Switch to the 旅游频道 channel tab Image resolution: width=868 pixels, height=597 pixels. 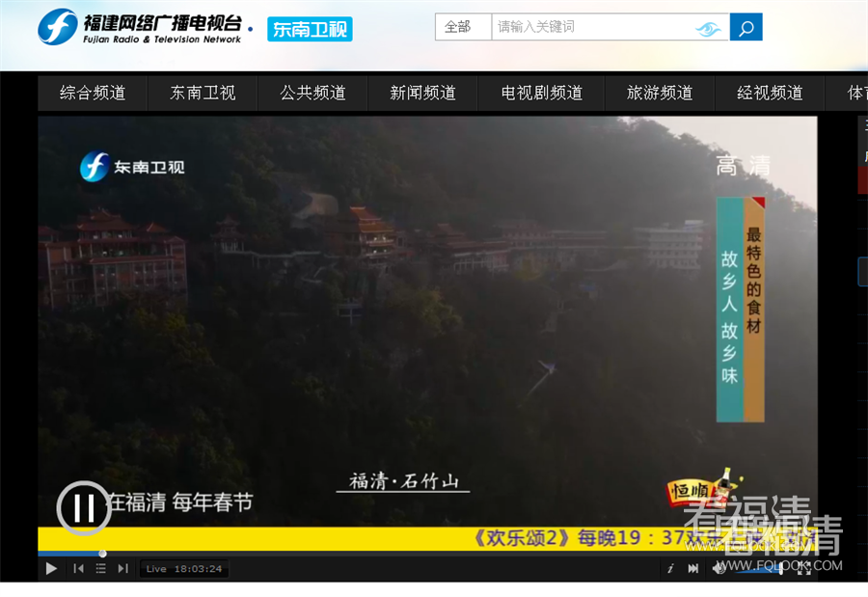point(660,93)
